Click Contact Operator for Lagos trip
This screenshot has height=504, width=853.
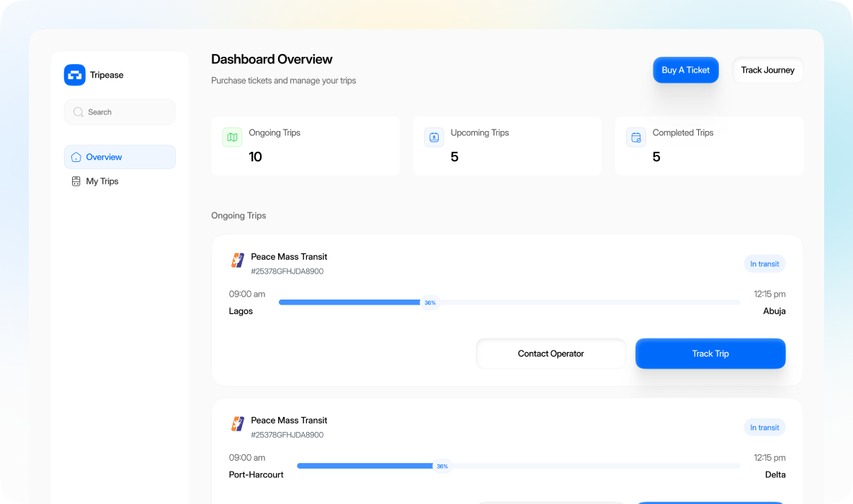[x=550, y=354]
